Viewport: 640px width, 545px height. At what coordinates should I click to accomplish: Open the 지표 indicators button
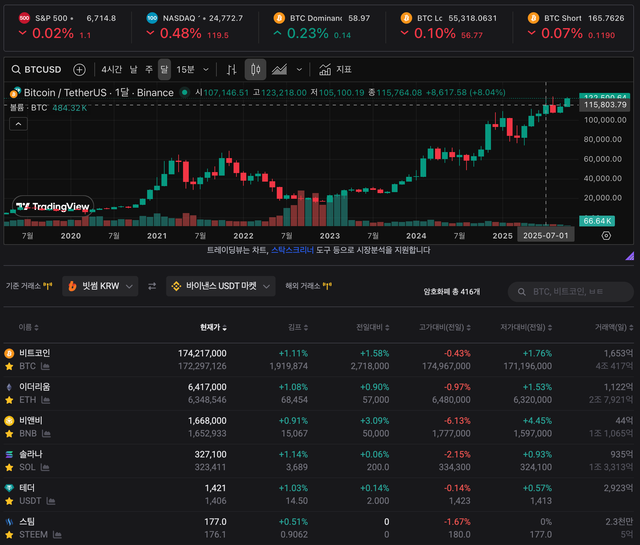tap(336, 70)
